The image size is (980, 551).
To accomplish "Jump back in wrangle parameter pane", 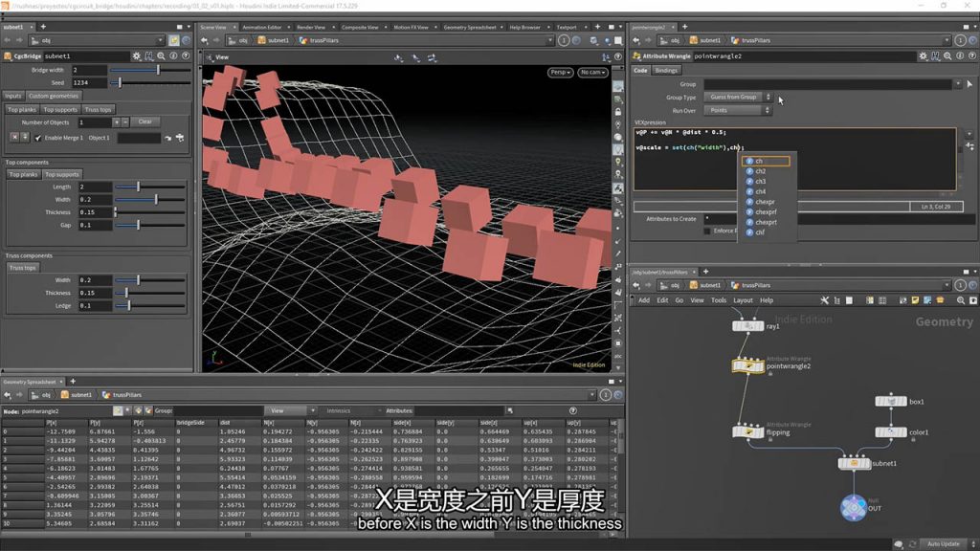I will coord(636,40).
